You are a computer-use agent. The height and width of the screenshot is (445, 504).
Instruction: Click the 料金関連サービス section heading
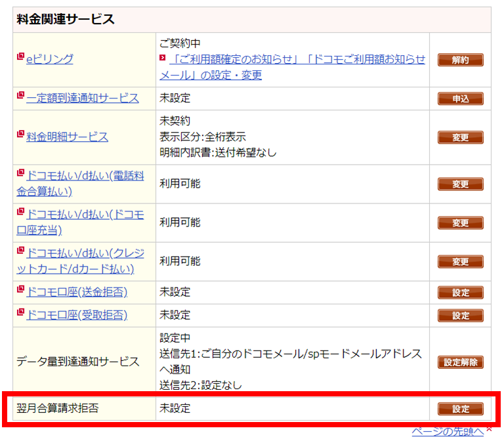pos(66,19)
